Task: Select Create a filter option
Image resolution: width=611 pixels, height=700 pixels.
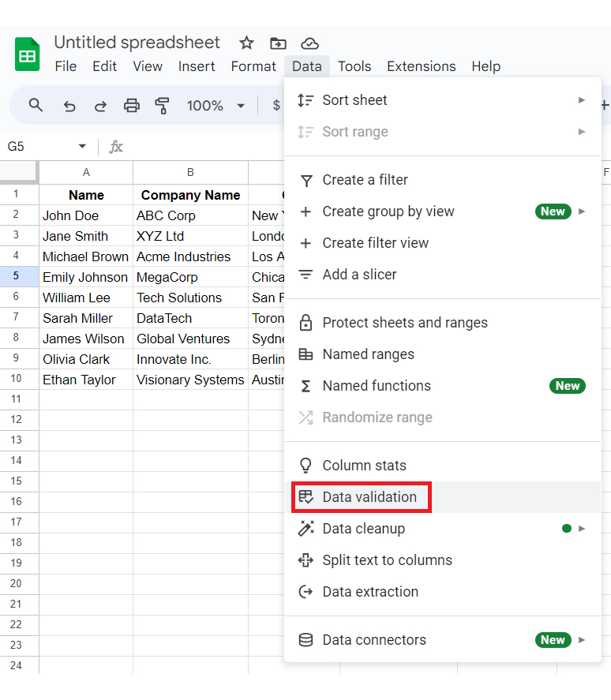Action: point(443,180)
